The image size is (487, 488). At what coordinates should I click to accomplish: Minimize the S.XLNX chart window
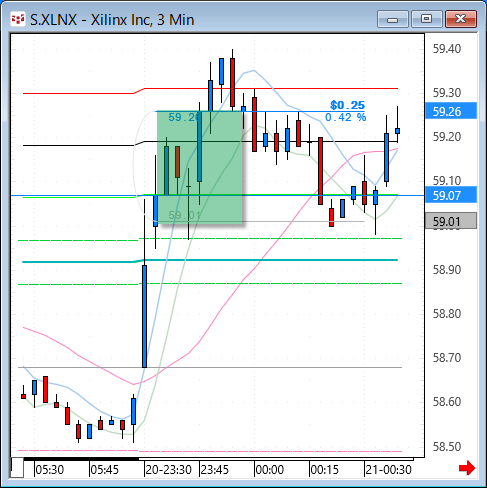pos(393,19)
